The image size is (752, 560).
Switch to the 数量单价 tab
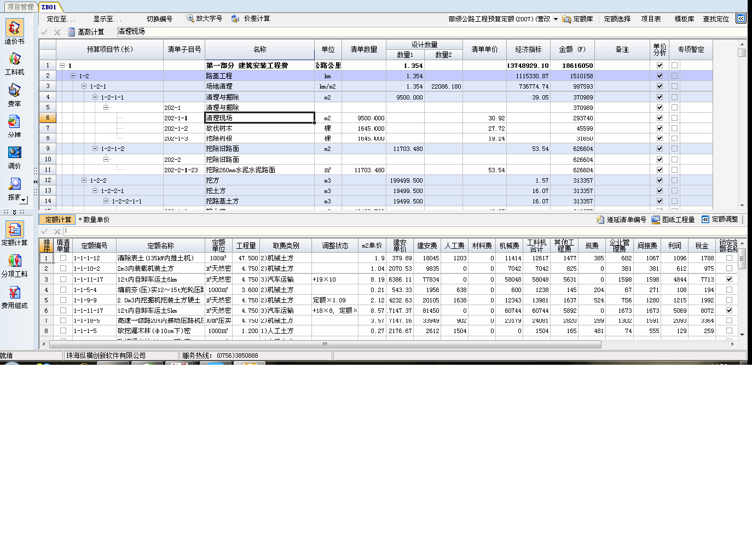pos(96,220)
